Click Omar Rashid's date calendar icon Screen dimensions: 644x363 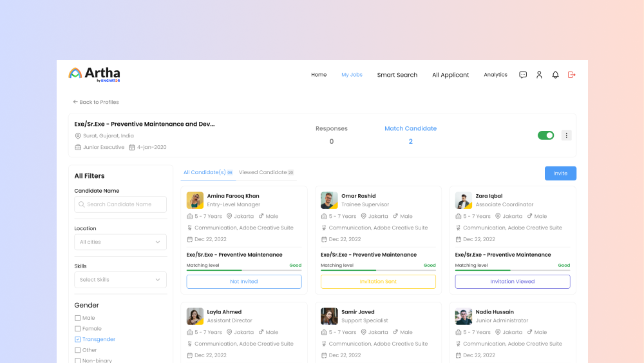(324, 239)
